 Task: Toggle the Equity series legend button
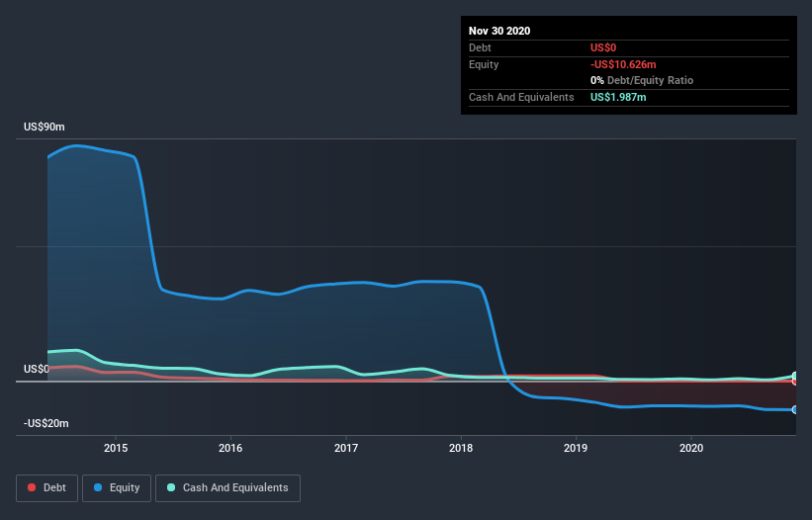[x=117, y=488]
